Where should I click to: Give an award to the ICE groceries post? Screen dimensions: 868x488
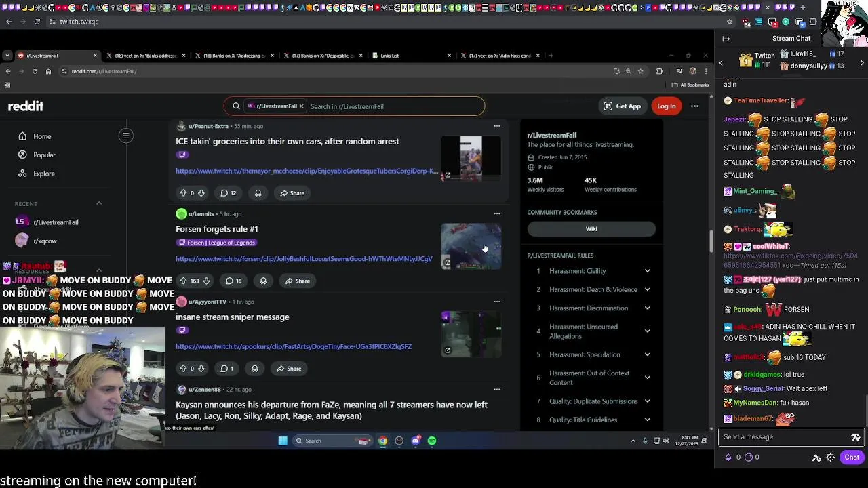(258, 193)
